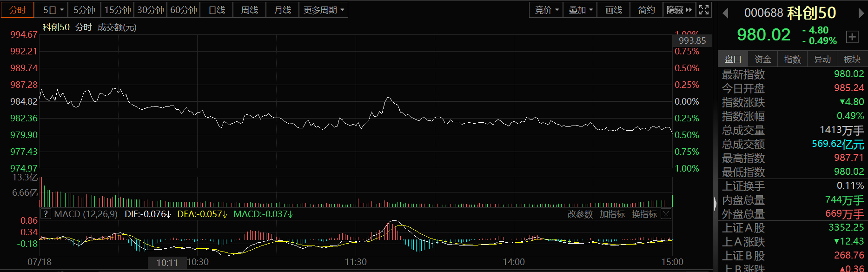Viewport: 868px width, 272px height.
Task: Add 科创50 to watchlist with plus icon
Action: pos(852,37)
